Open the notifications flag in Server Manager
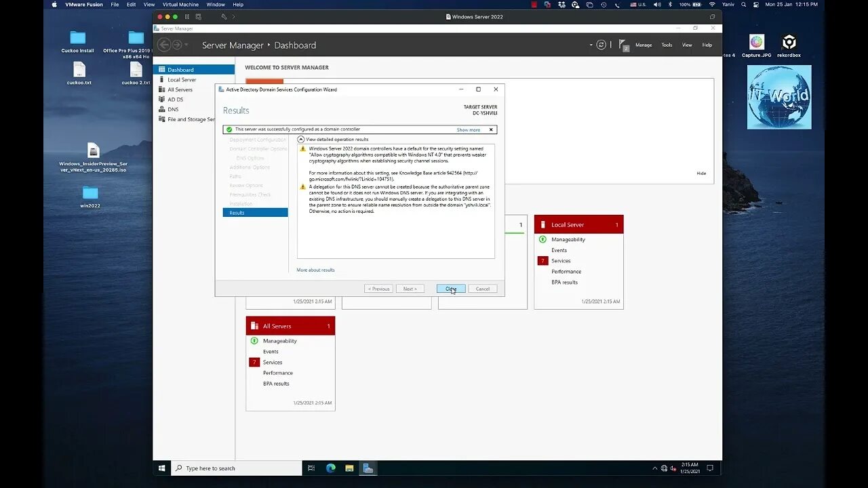868x488 pixels. click(x=624, y=45)
